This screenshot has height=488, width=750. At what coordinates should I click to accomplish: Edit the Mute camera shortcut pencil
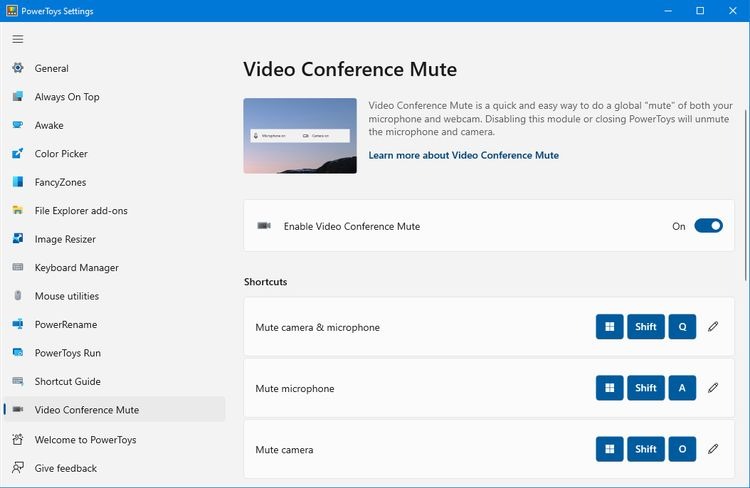(713, 449)
